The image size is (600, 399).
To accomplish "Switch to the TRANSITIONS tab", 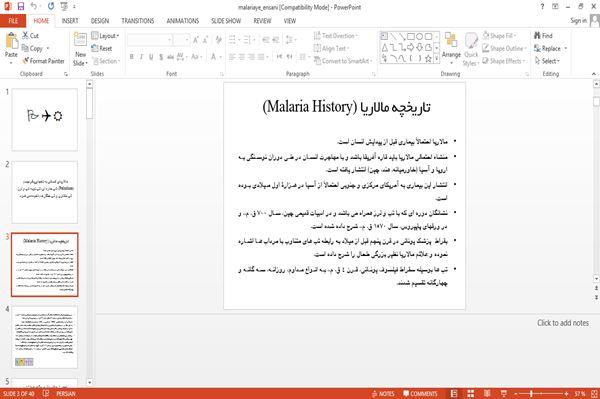I will [x=137, y=21].
